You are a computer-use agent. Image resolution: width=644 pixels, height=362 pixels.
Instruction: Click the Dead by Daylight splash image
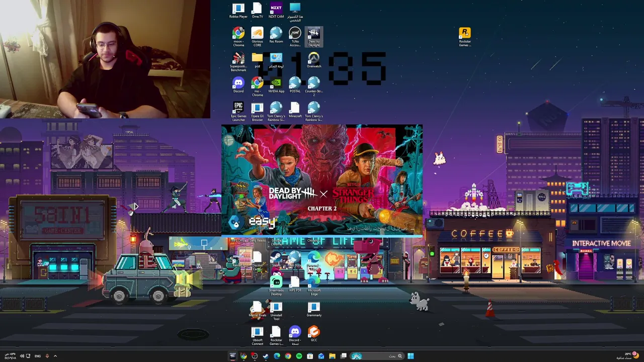click(x=322, y=180)
